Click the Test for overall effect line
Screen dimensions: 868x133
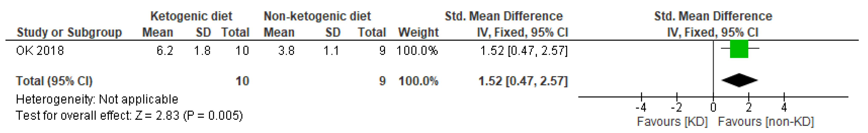(x=129, y=116)
